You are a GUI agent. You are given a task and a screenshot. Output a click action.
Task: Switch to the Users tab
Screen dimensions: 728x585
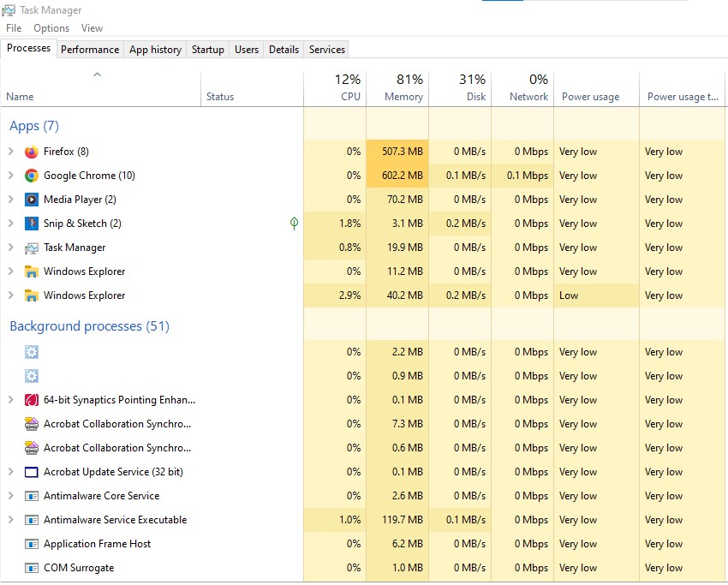point(247,50)
